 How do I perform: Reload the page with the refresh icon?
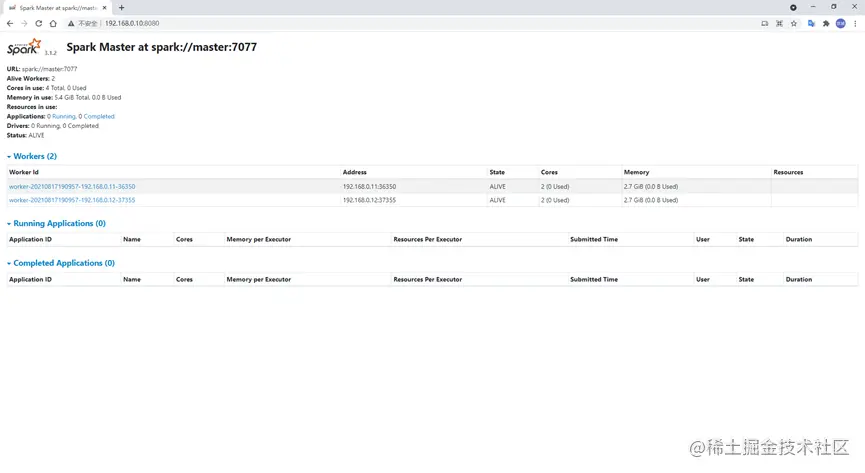pyautogui.click(x=39, y=23)
